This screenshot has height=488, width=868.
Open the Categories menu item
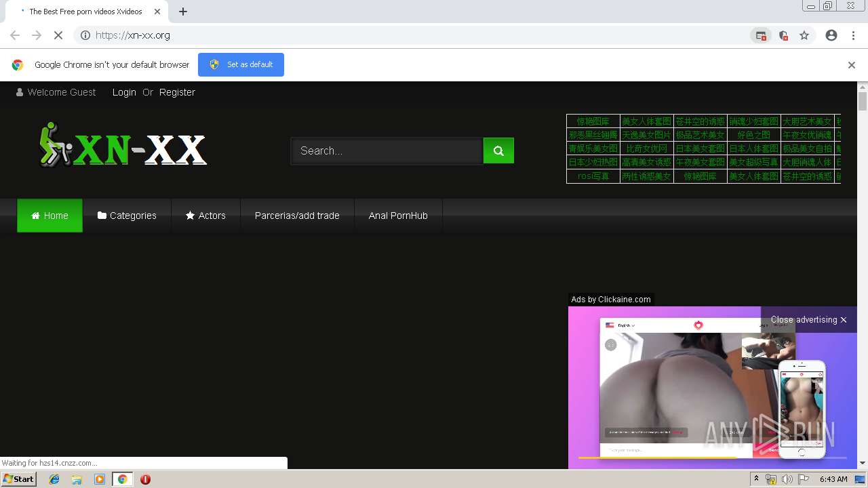click(x=127, y=216)
